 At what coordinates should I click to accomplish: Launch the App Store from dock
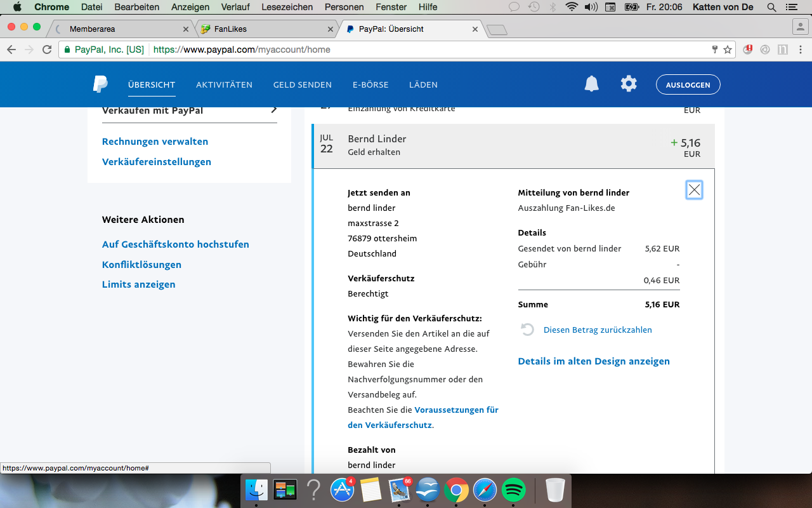[343, 490]
